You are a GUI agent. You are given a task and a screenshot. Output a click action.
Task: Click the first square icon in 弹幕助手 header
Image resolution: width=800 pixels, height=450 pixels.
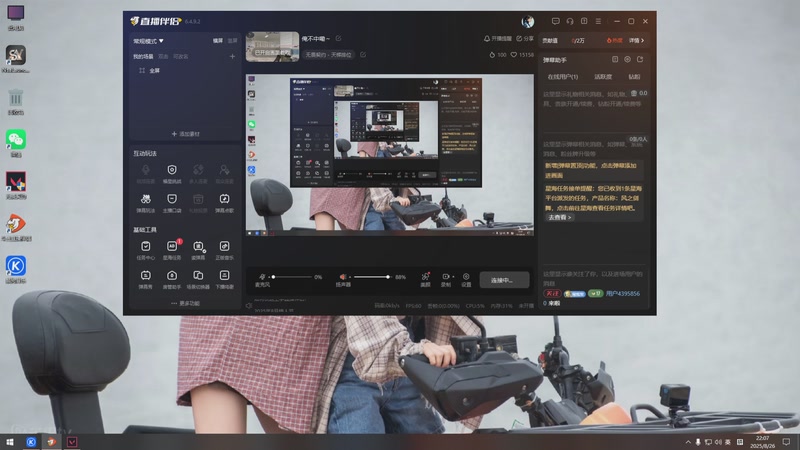pos(615,60)
